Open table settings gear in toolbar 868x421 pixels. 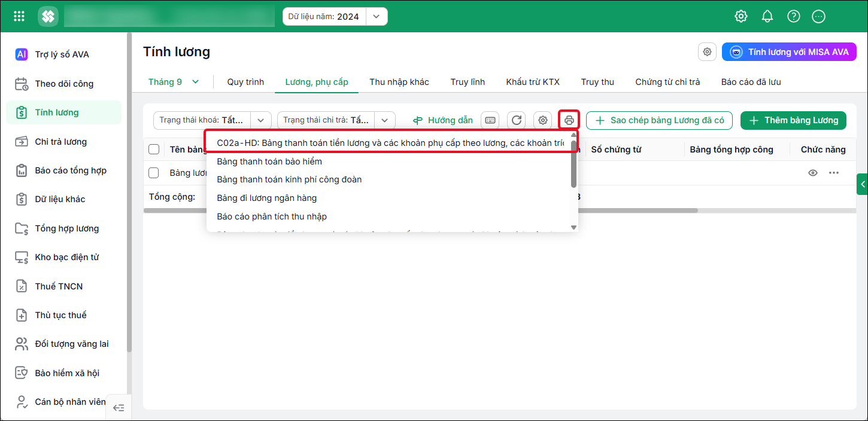[543, 120]
